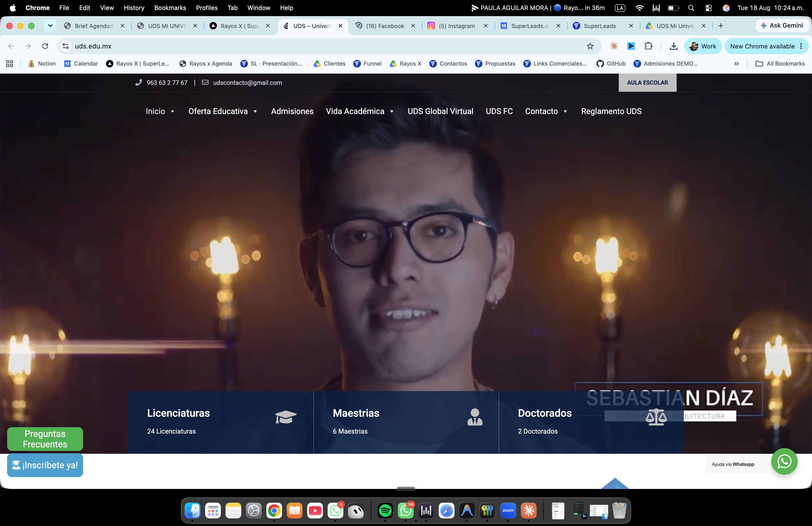This screenshot has width=812, height=526.
Task: Open All Bookmarks folder
Action: [x=780, y=63]
